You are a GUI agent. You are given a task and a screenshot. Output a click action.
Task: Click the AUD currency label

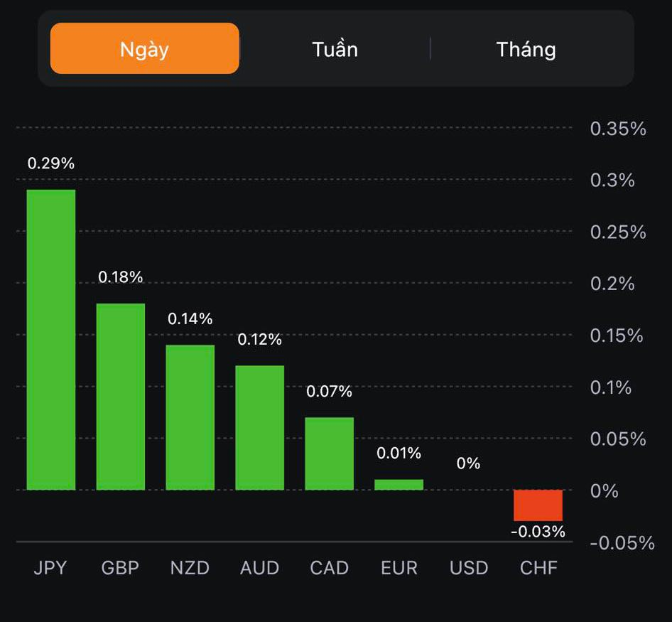click(259, 568)
